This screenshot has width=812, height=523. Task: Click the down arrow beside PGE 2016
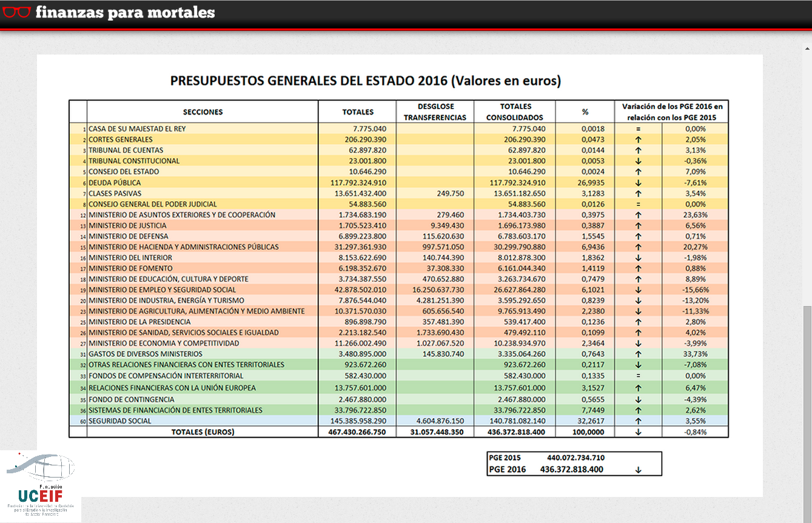click(638, 470)
